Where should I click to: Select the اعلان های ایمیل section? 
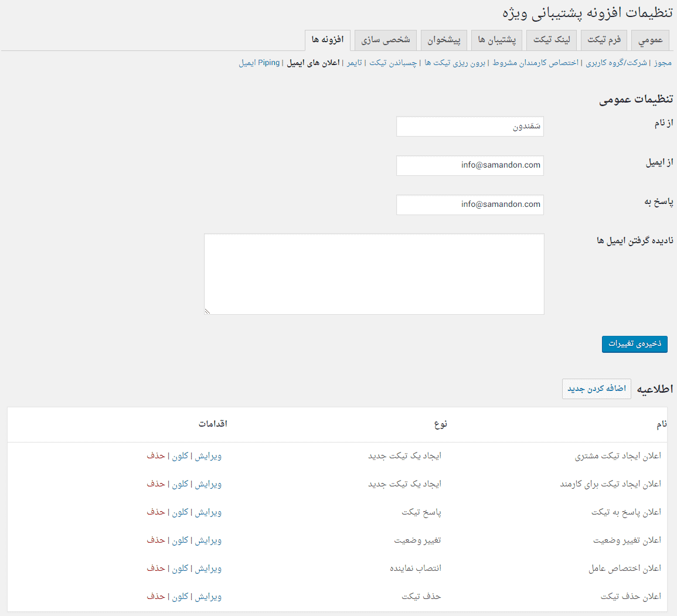[314, 63]
